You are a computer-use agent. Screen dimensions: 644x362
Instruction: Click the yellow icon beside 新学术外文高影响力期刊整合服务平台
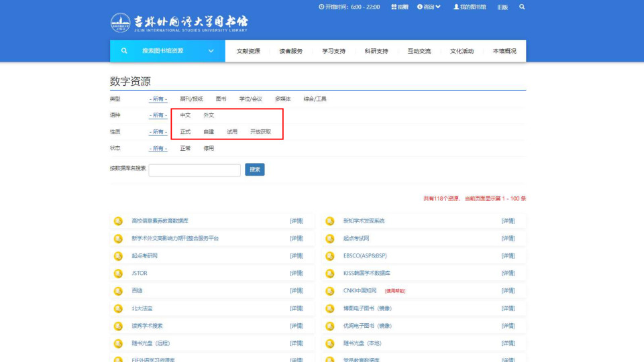pyautogui.click(x=118, y=239)
